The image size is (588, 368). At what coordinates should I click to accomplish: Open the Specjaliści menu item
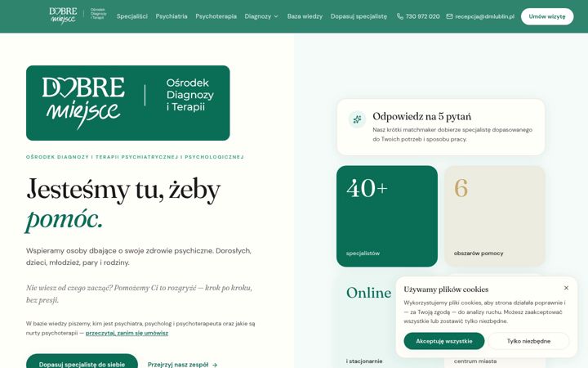click(132, 16)
